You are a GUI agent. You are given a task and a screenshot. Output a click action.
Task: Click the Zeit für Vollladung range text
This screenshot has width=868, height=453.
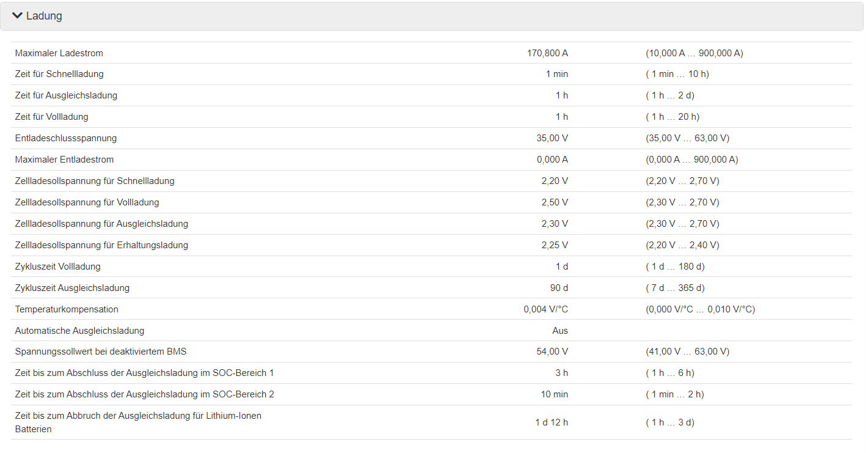(673, 117)
